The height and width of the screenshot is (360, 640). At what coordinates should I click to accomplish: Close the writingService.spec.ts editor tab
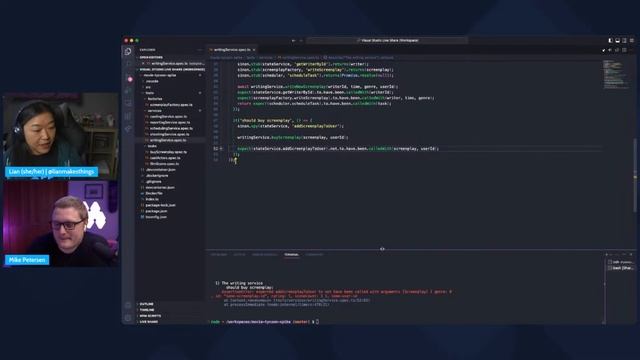pos(254,50)
